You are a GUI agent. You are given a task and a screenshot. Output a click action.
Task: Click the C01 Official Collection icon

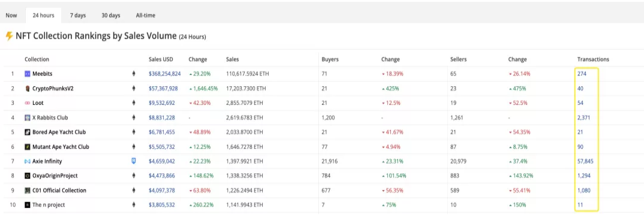(28, 191)
